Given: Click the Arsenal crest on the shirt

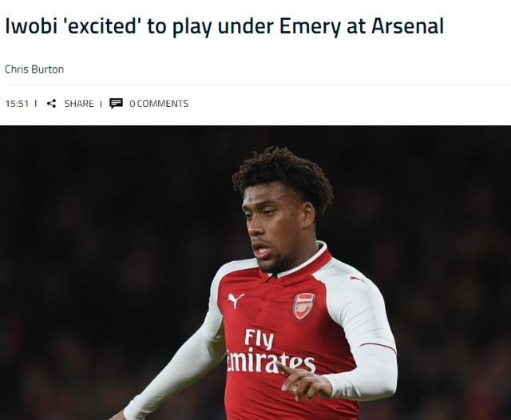Looking at the screenshot, I should [x=303, y=306].
